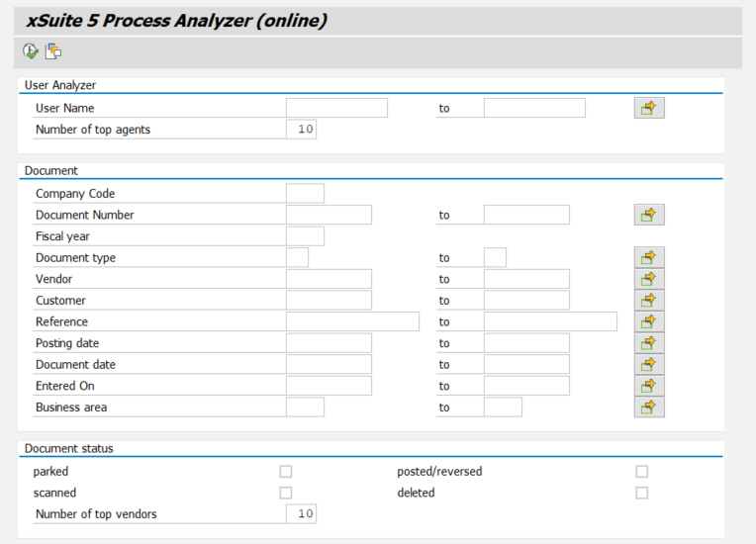The width and height of the screenshot is (756, 544).
Task: Select the Customer to field
Action: click(x=526, y=300)
